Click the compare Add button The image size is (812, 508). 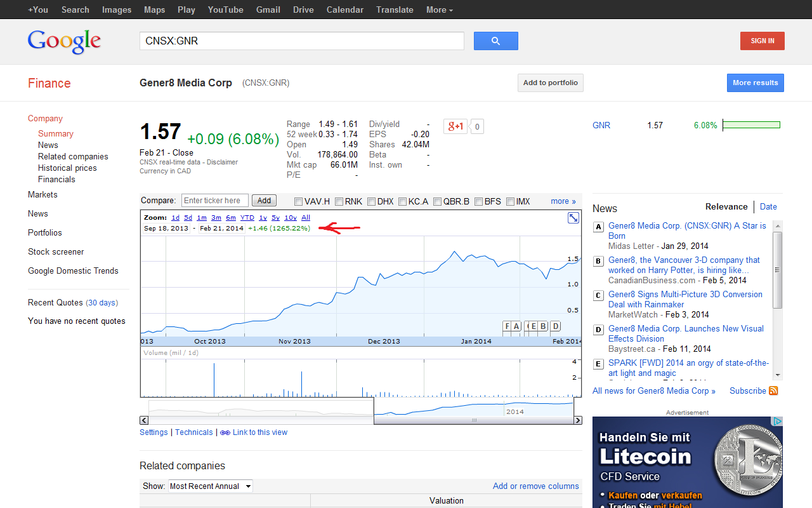click(x=265, y=201)
